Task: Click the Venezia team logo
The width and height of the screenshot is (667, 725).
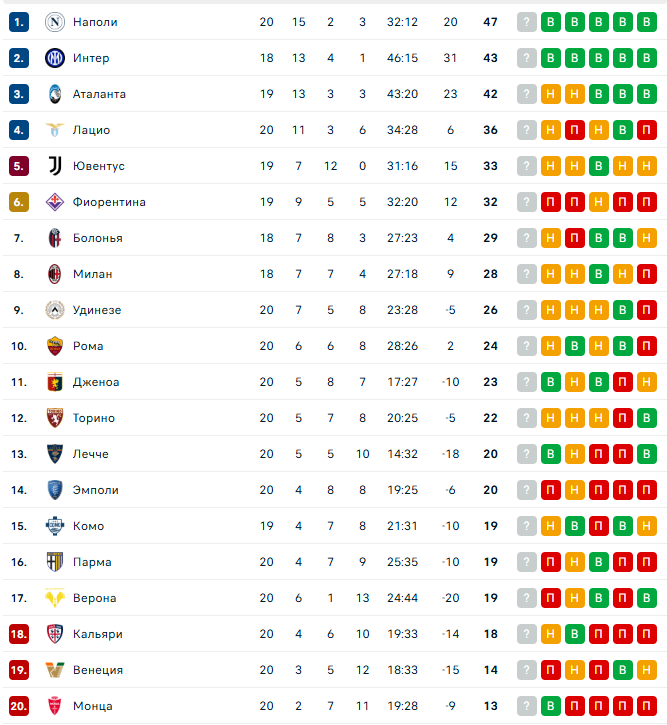Action: click(55, 670)
